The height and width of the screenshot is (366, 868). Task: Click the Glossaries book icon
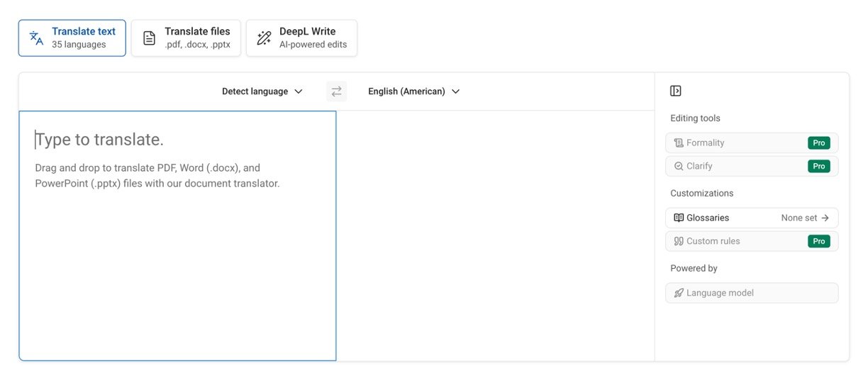[679, 218]
